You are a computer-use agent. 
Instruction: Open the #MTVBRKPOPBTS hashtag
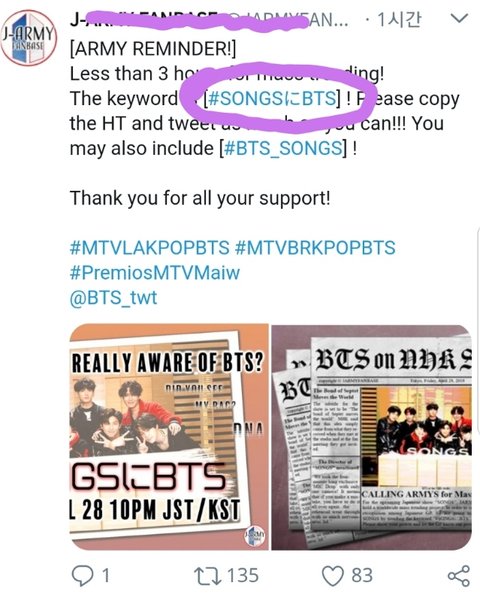[315, 248]
